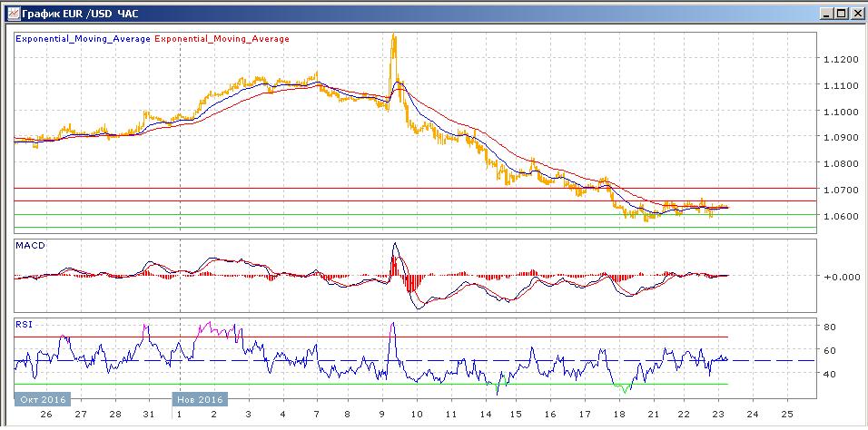The image size is (868, 430).
Task: Click the MACD indicator panel label
Action: pyautogui.click(x=31, y=246)
